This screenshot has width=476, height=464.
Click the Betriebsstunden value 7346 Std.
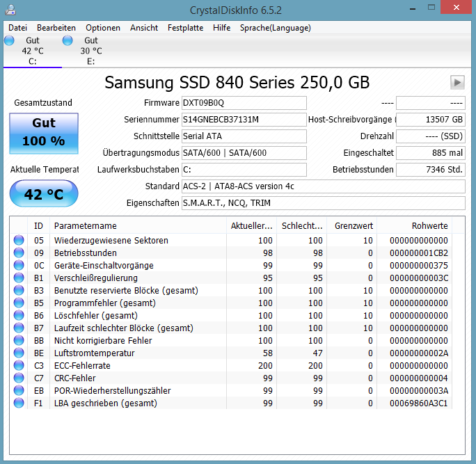(431, 170)
